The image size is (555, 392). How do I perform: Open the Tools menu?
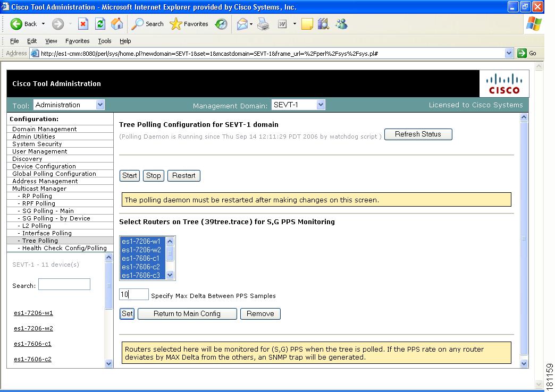[104, 41]
